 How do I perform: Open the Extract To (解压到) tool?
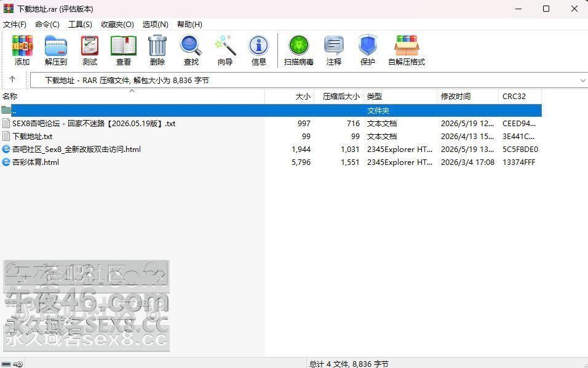(56, 50)
